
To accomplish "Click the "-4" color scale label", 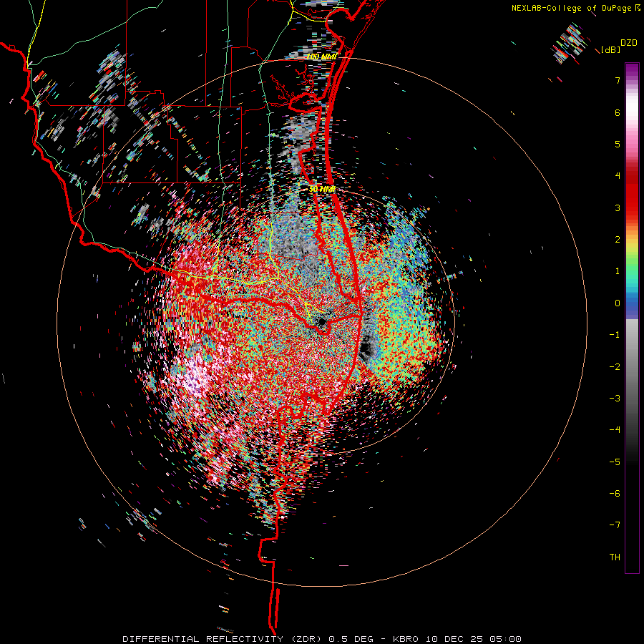I will tap(615, 430).
